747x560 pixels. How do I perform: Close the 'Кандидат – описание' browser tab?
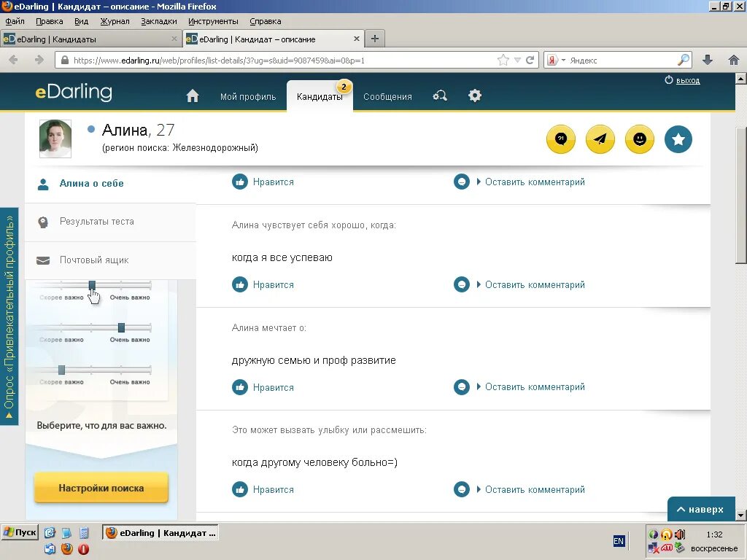point(356,39)
